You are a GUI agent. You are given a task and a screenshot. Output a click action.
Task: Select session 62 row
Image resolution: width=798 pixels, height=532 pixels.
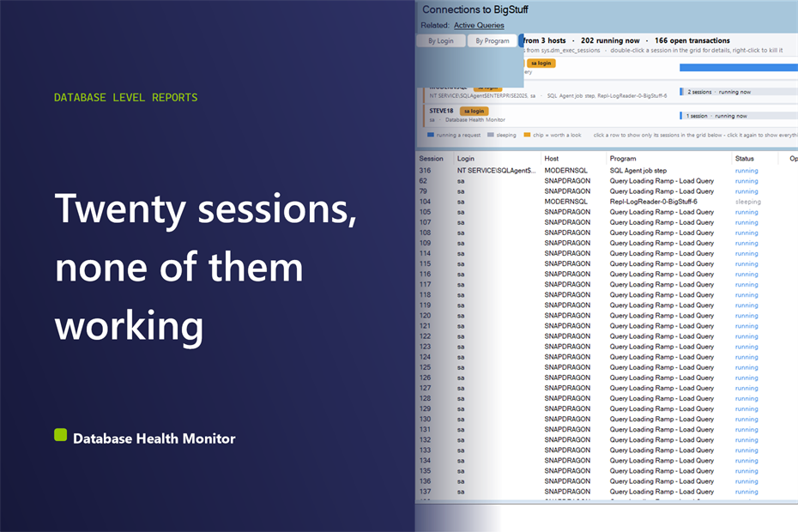[x=607, y=181]
